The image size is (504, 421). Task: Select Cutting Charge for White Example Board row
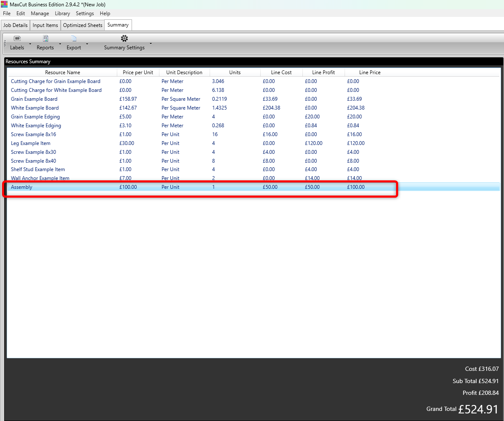click(x=253, y=90)
